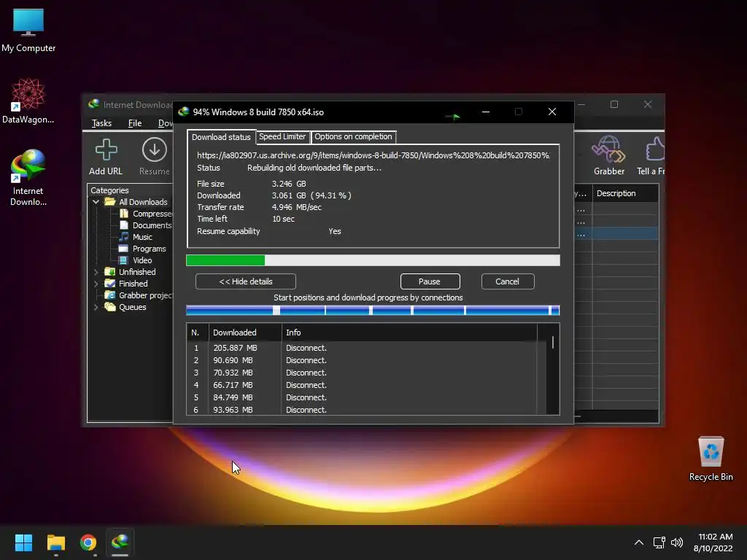Open the Recycle Bin on desktop
The image size is (747, 560).
(711, 459)
